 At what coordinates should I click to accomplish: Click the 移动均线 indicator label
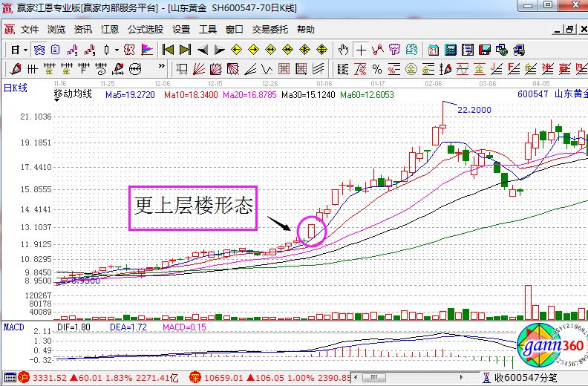click(x=73, y=95)
